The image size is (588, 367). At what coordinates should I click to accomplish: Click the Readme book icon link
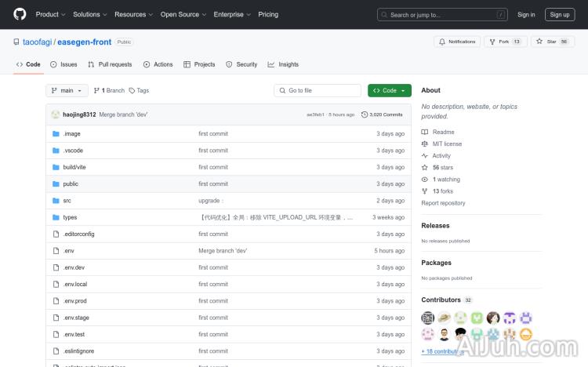coord(442,133)
